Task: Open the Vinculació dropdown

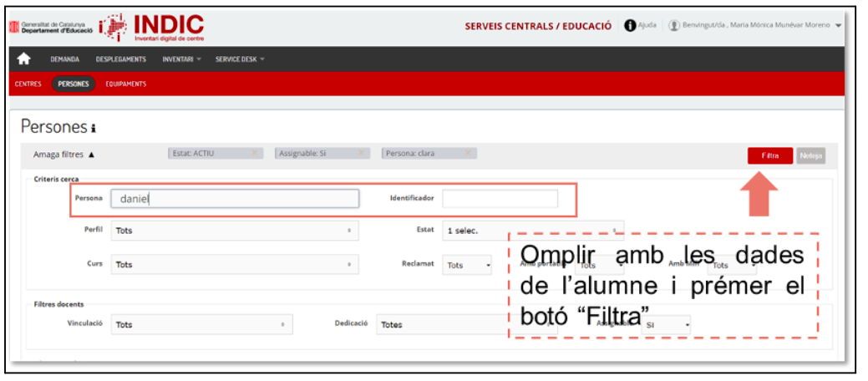Action: [202, 324]
